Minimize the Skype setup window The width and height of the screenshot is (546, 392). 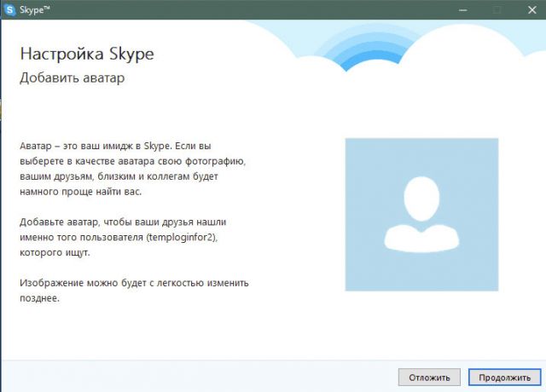click(462, 10)
